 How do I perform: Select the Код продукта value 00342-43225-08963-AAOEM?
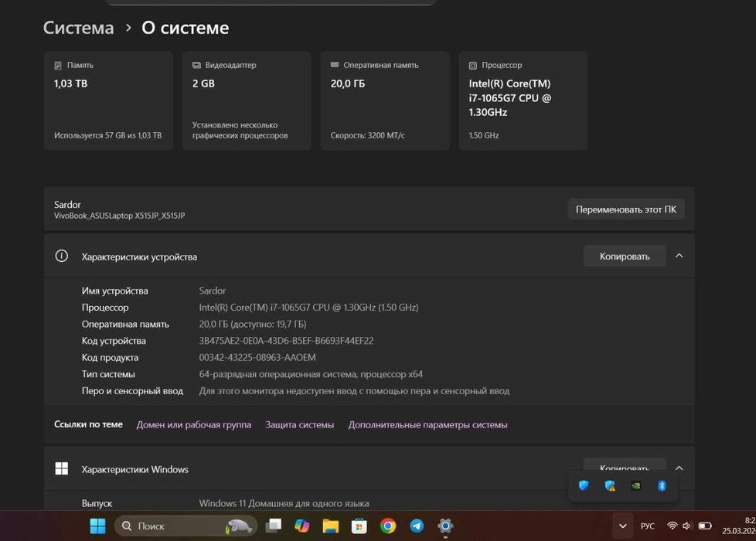click(x=257, y=357)
